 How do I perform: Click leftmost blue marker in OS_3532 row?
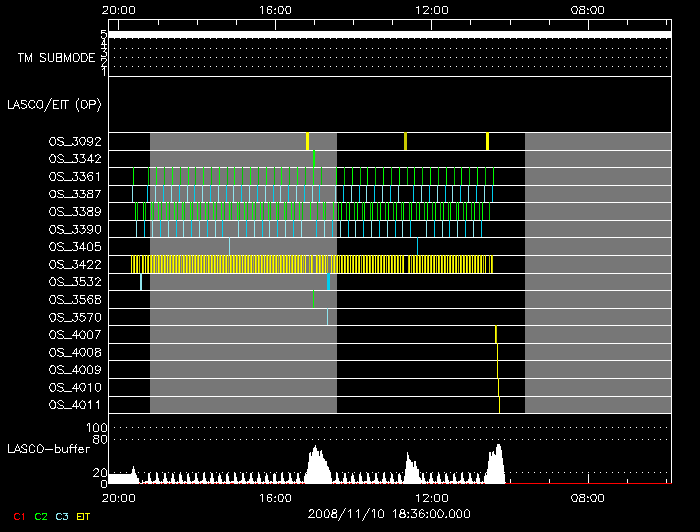(x=141, y=282)
